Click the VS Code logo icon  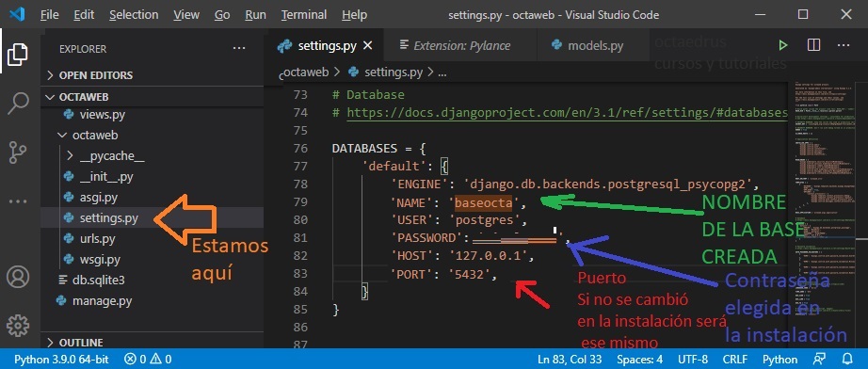pyautogui.click(x=17, y=14)
